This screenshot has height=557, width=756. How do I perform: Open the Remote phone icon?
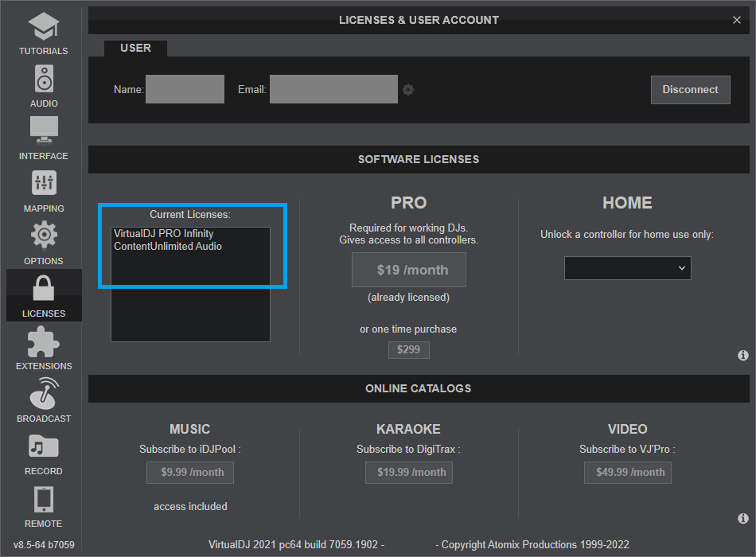[44, 499]
